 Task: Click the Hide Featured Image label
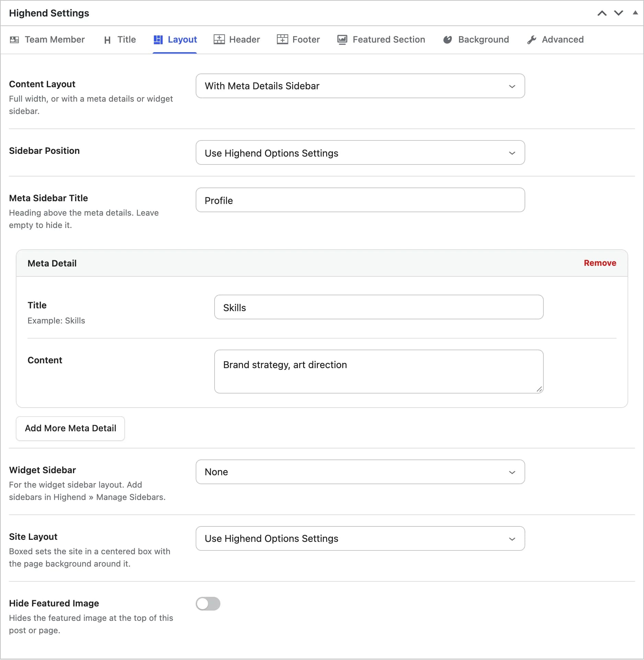click(x=54, y=603)
